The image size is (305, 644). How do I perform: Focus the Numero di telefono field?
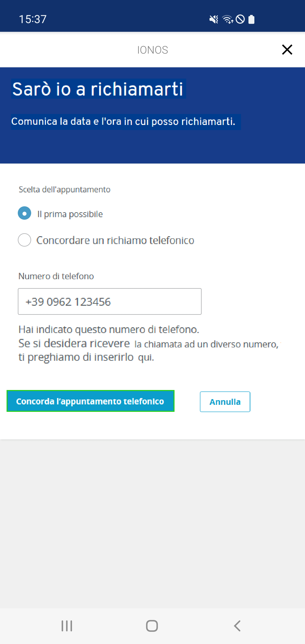click(110, 301)
